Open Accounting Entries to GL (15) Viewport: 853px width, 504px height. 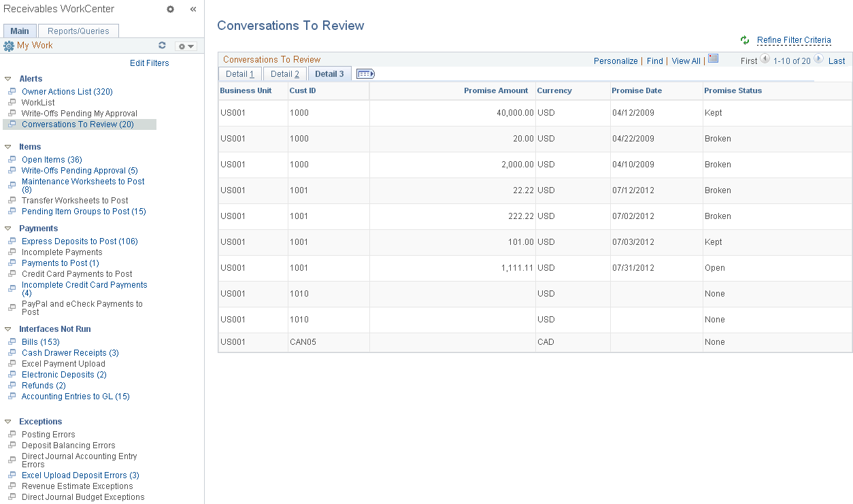76,397
